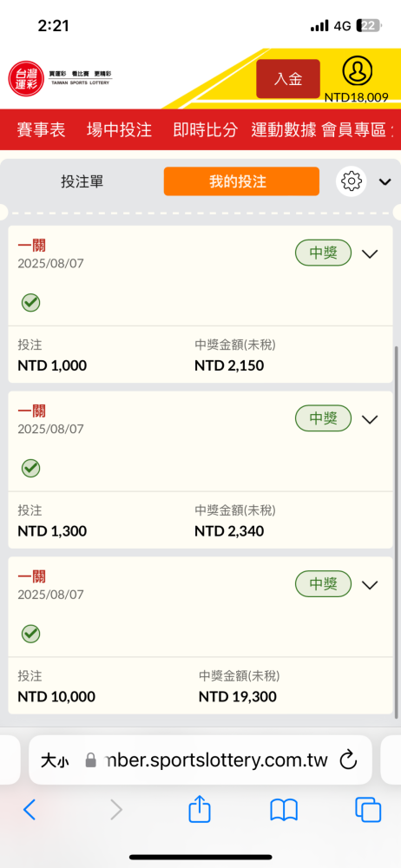Image resolution: width=401 pixels, height=868 pixels.
Task: Expand the NTD 19,300 winning bet details
Action: [370, 584]
